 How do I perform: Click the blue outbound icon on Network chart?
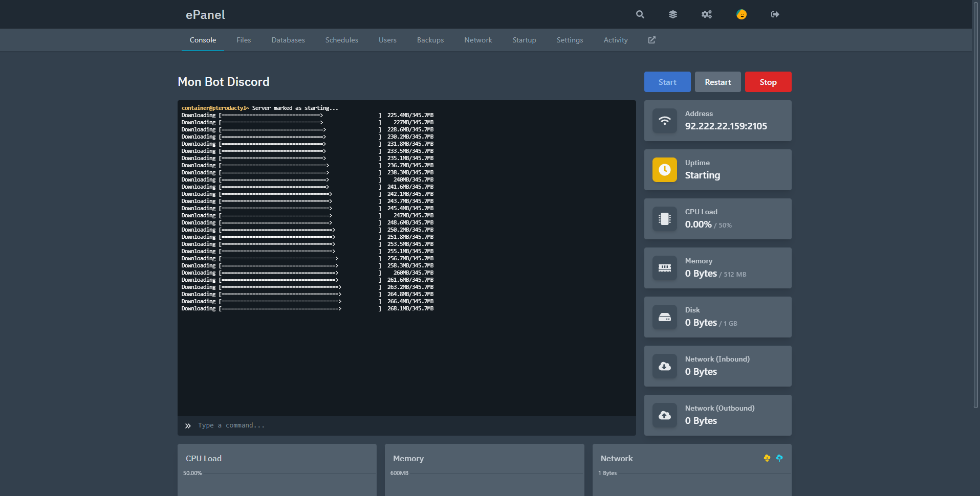(779, 458)
